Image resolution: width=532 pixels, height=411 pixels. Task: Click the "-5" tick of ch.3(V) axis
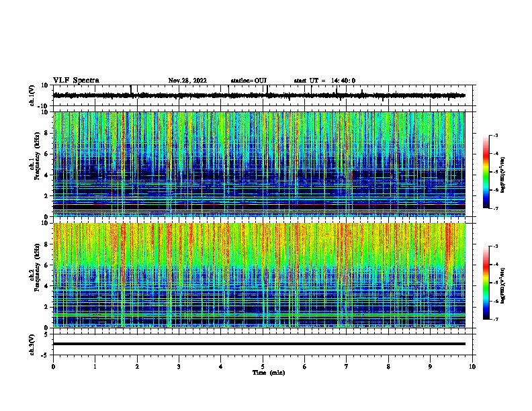point(46,355)
